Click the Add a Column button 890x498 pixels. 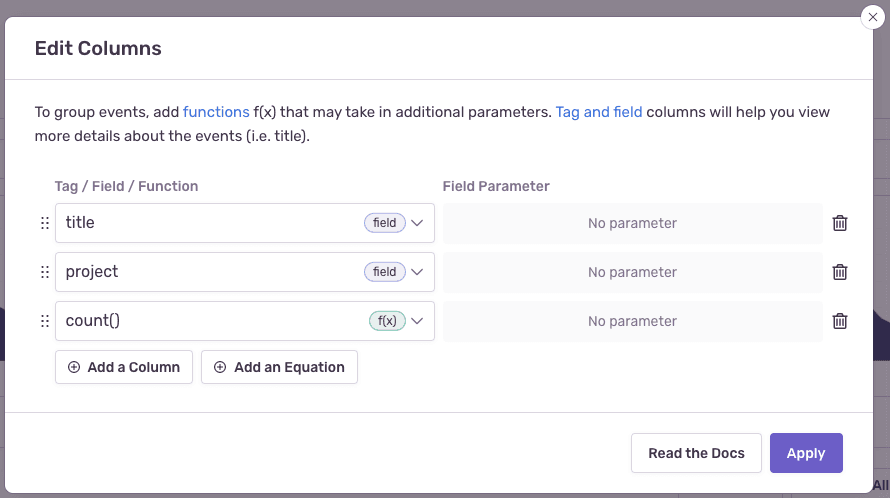124,367
